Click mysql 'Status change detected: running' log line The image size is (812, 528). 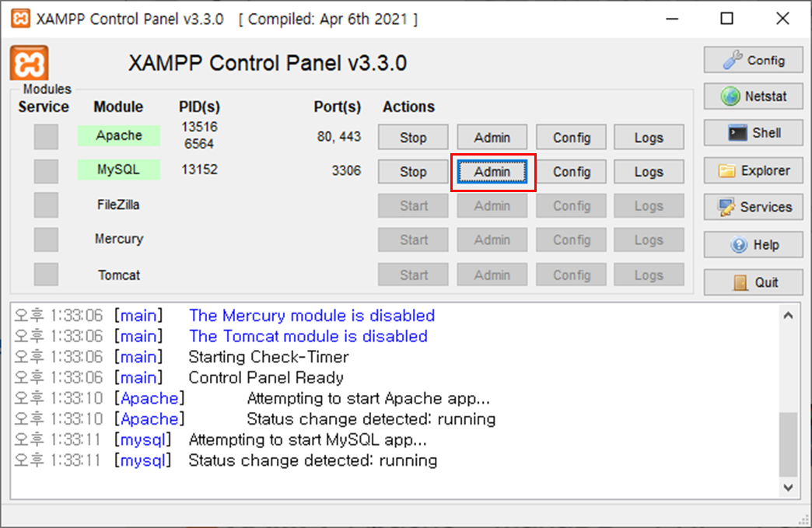(x=313, y=460)
